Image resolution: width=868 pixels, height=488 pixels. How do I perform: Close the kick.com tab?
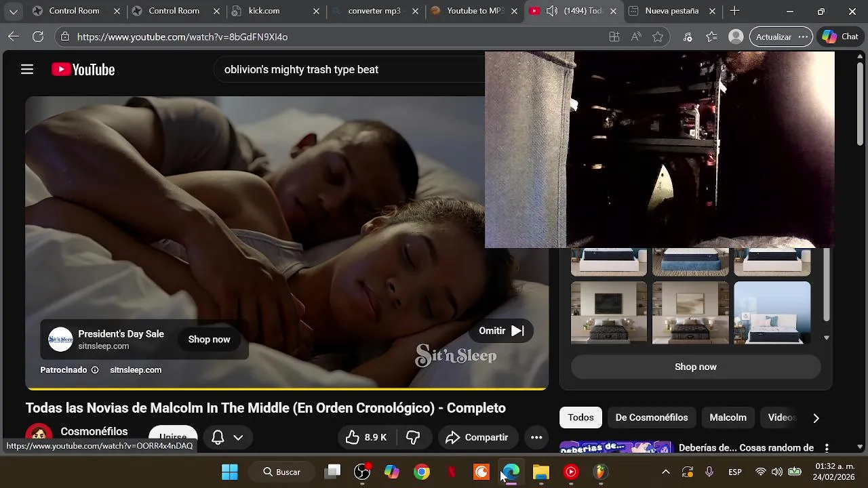[315, 11]
